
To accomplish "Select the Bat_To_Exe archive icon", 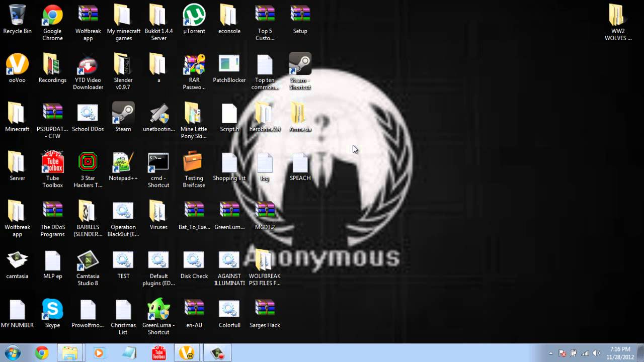I will click(x=194, y=216).
